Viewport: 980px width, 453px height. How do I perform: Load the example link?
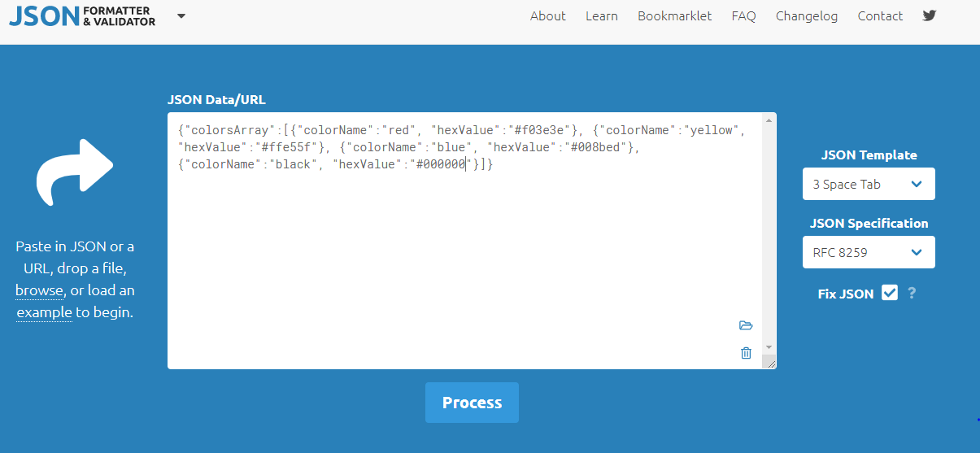pyautogui.click(x=44, y=312)
